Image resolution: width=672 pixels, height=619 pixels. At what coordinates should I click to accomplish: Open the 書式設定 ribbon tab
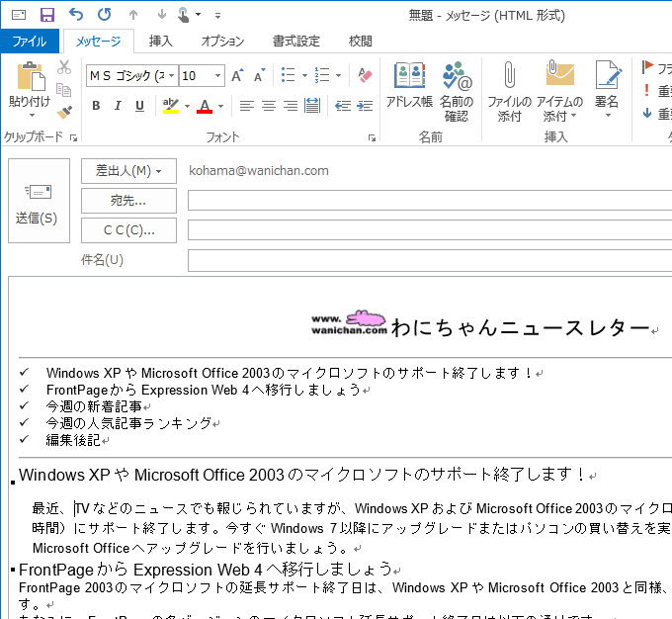[x=296, y=42]
